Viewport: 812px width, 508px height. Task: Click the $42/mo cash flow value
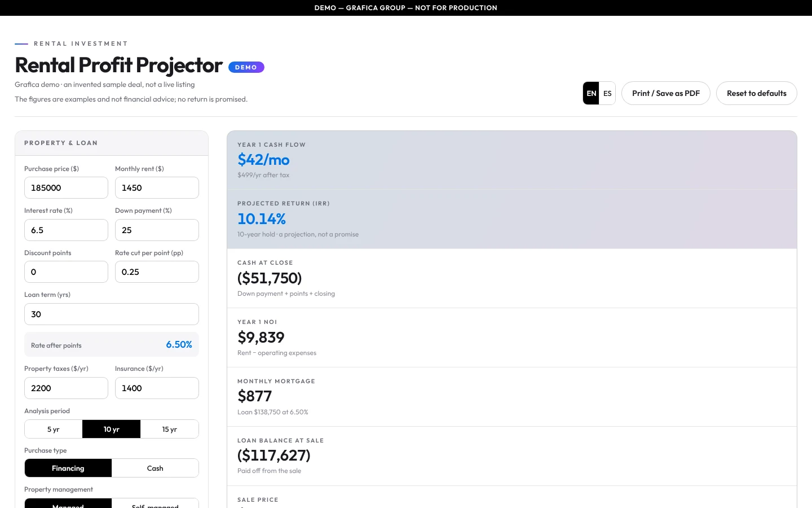263,160
